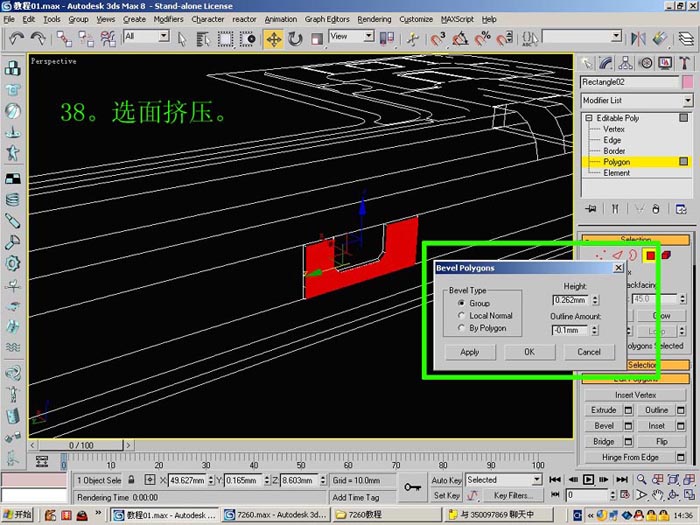Viewport: 700px width, 525px height.
Task: Click the Redo arrow icon
Action: pyautogui.click(x=38, y=39)
